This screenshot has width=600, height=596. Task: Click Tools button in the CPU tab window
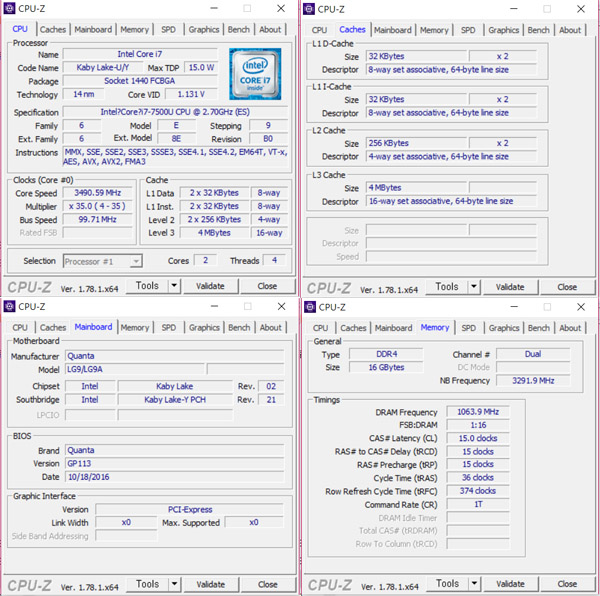coord(147,285)
